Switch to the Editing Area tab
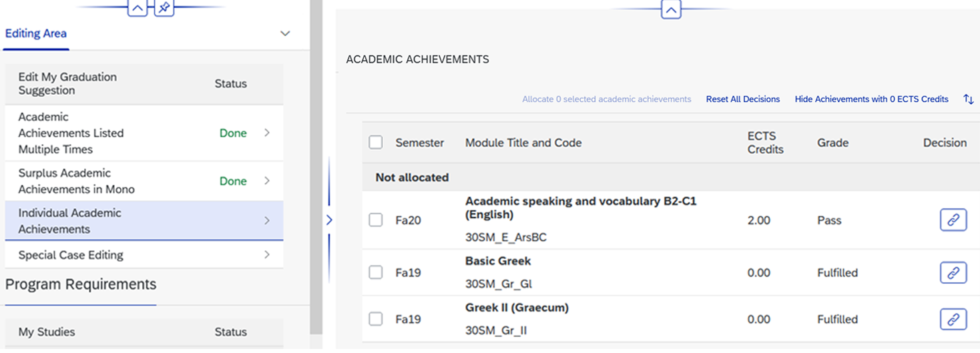 point(36,33)
